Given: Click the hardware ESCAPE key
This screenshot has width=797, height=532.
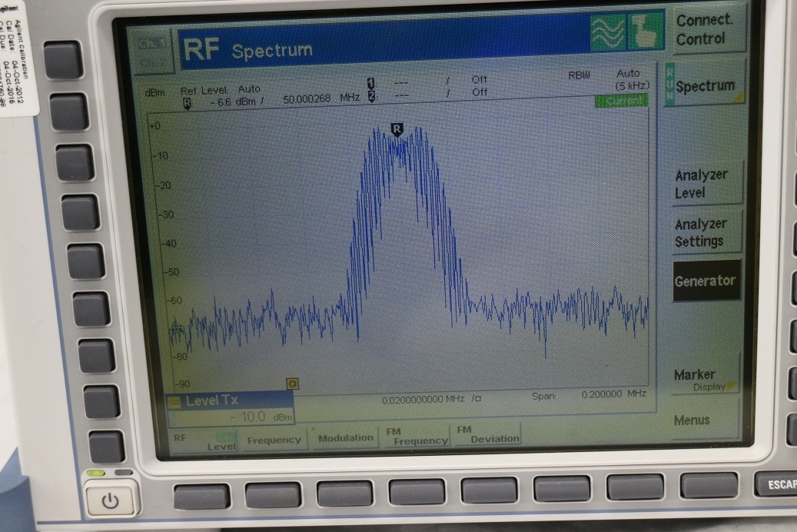Looking at the screenshot, I should pyautogui.click(x=776, y=484).
